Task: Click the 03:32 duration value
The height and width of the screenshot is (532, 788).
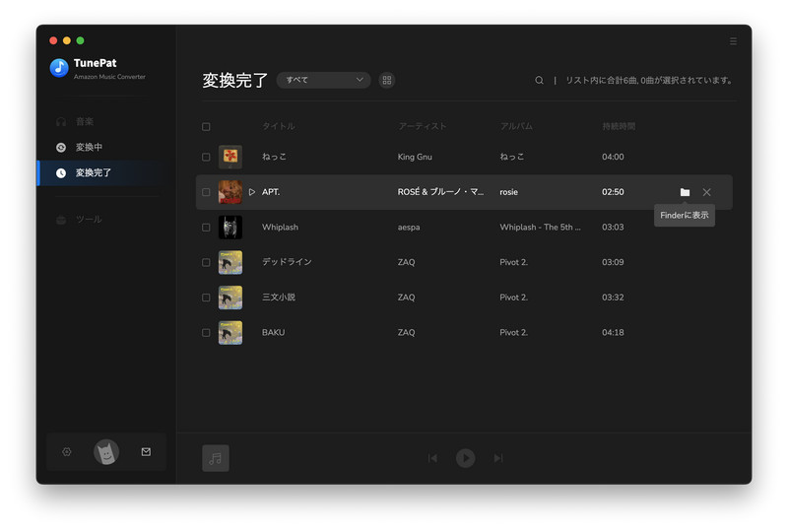Action: coord(613,298)
